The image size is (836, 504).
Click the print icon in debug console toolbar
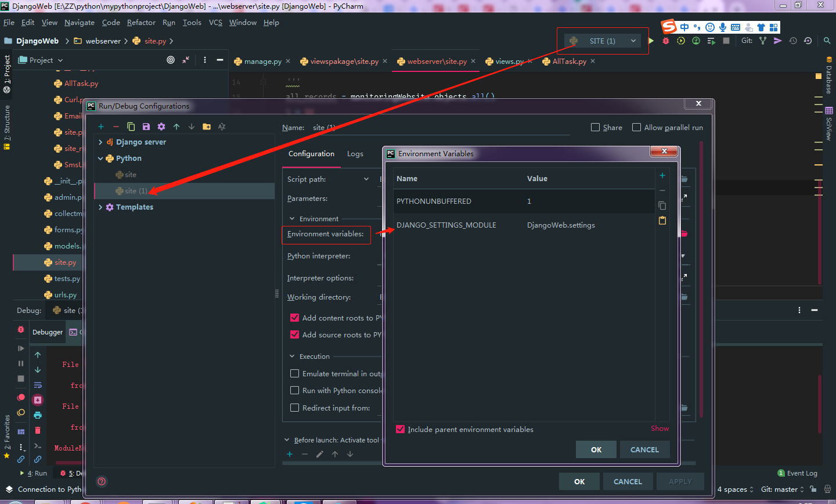(x=38, y=415)
